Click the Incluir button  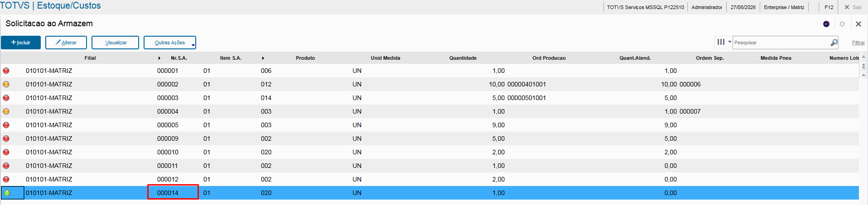tap(21, 43)
